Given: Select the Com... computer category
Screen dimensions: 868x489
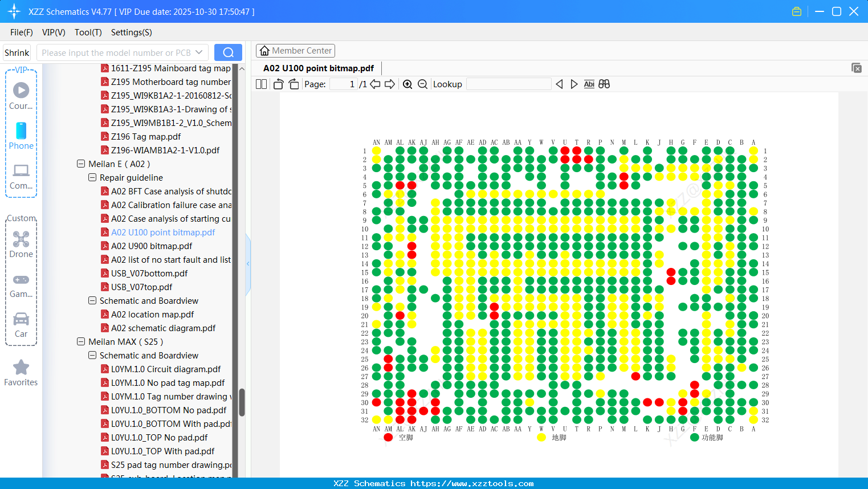Looking at the screenshot, I should 21,176.
